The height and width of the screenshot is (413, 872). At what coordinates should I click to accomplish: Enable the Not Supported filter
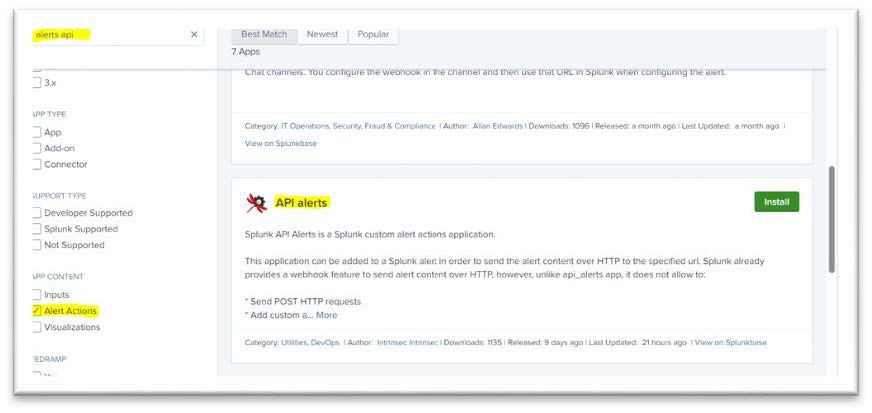coord(36,245)
